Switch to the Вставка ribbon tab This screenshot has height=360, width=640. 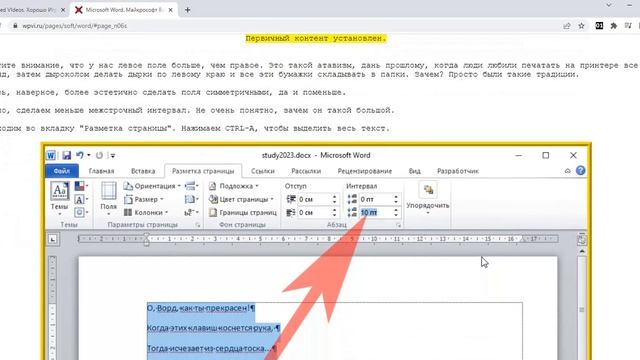(x=143, y=171)
